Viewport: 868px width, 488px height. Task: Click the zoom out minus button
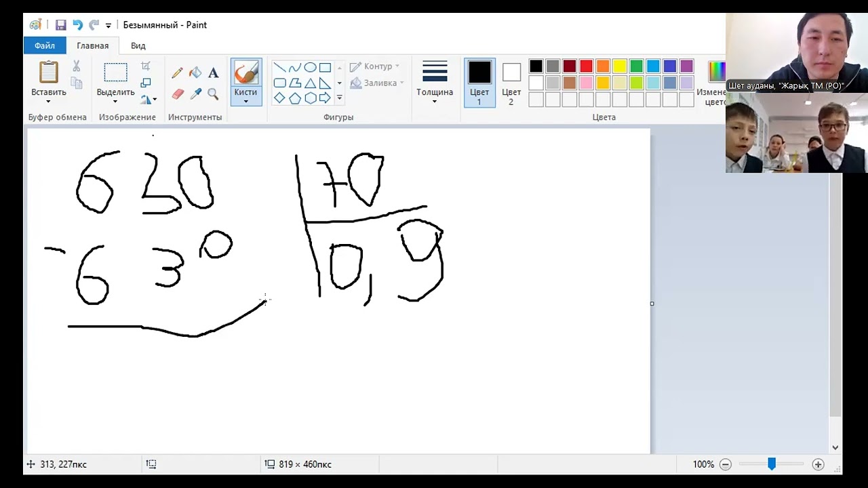(x=726, y=464)
